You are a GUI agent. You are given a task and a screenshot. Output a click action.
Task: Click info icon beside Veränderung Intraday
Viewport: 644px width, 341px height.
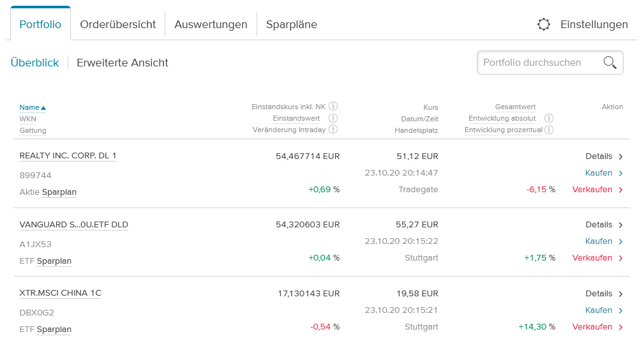coord(333,130)
